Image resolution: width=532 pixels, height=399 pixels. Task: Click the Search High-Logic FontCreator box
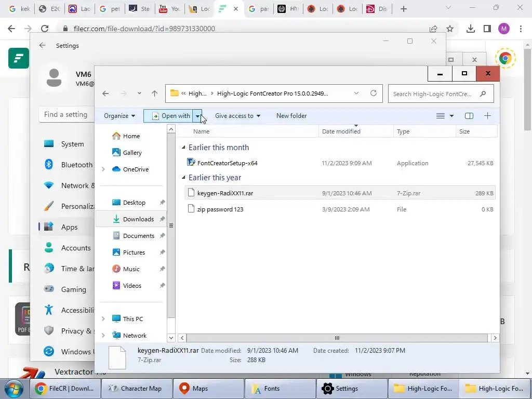tap(441, 94)
